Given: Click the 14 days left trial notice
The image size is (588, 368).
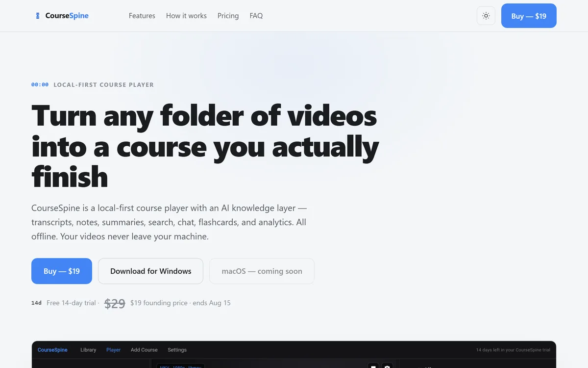Looking at the screenshot, I should pos(513,350).
